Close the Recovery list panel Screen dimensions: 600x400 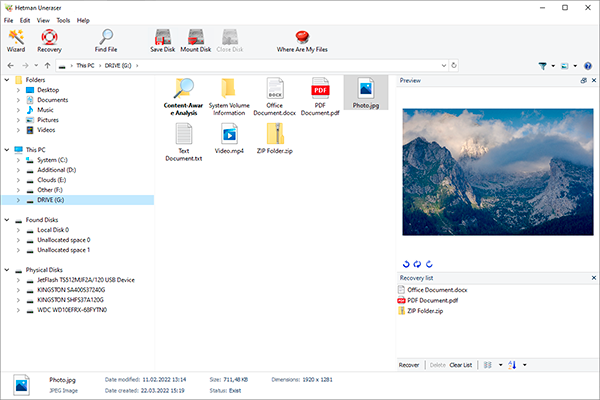(594, 278)
